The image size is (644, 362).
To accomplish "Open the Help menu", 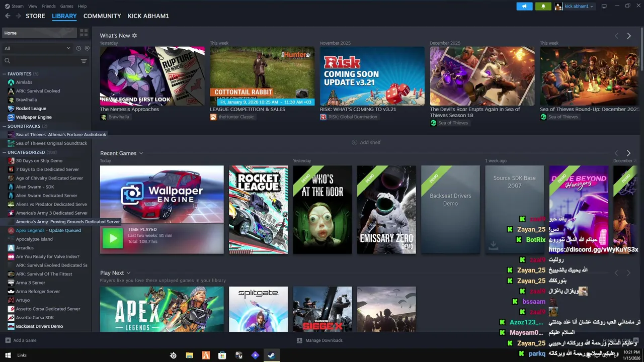I will pos(82,6).
